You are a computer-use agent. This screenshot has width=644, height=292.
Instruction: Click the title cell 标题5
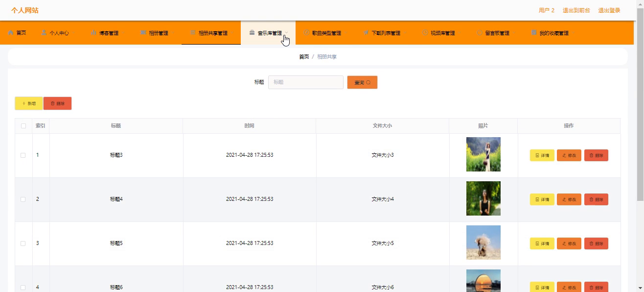click(x=116, y=243)
